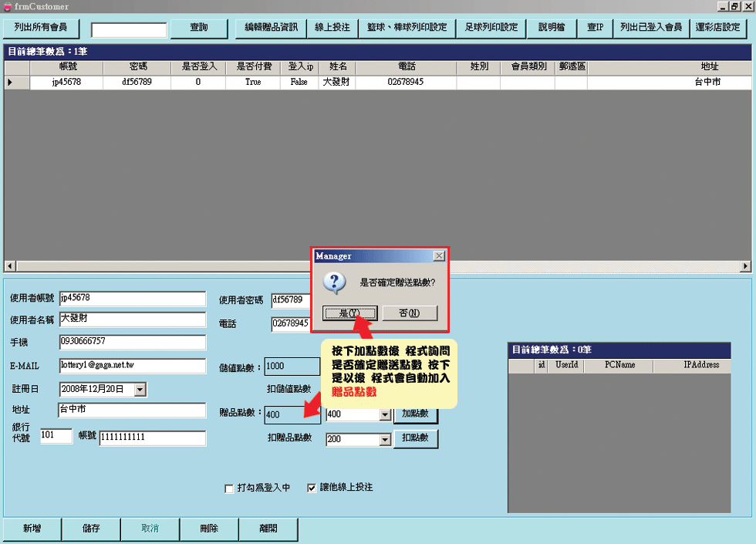
Task: Click the grid's right scroll arrow
Action: click(x=745, y=266)
